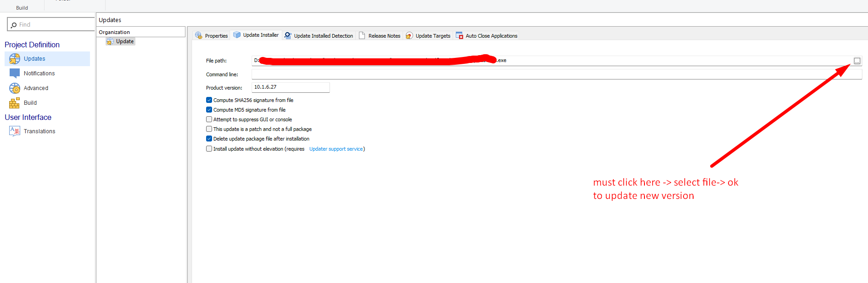Enable Attempt to suppress GUI or console

click(209, 119)
